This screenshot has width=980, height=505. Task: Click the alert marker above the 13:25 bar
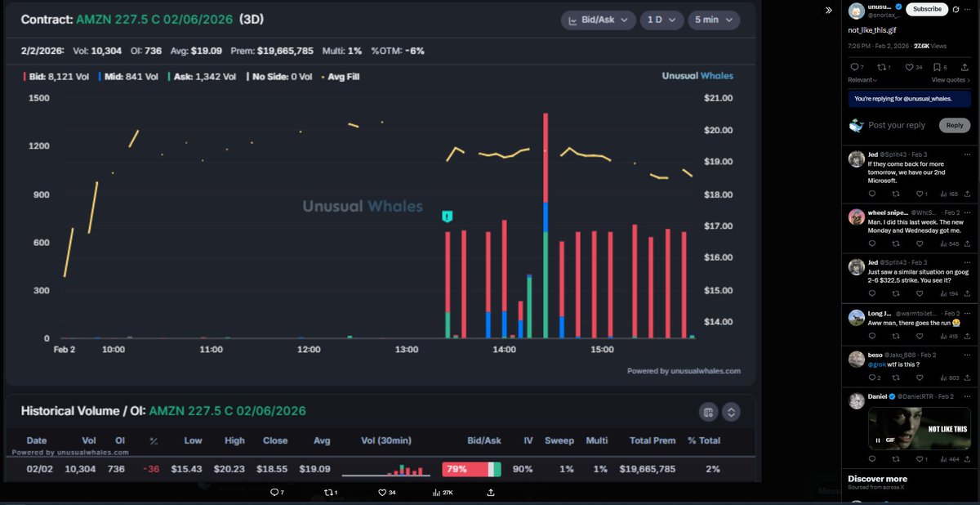(x=447, y=217)
